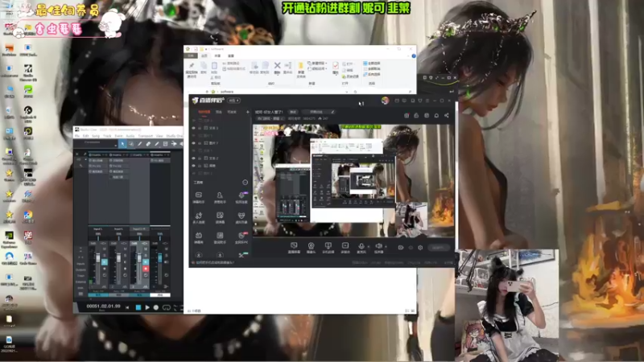Open the View menu in Studio One

click(x=159, y=136)
